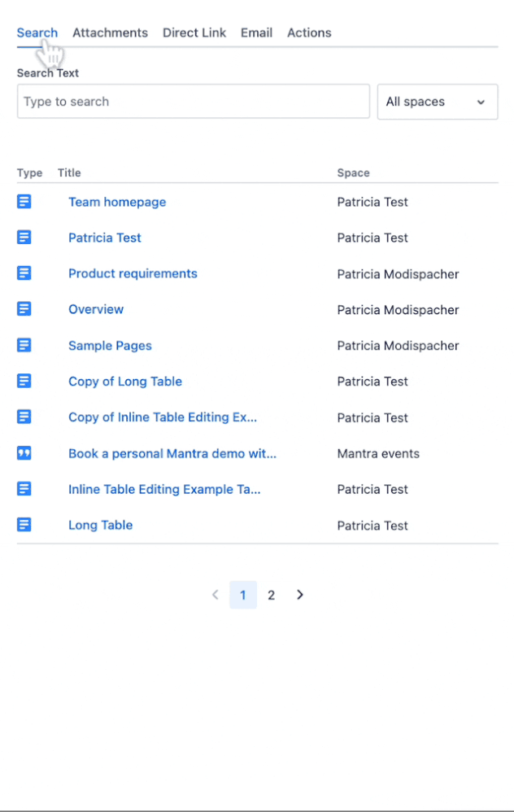Open the Actions tab
The image size is (514, 812).
pyautogui.click(x=309, y=33)
